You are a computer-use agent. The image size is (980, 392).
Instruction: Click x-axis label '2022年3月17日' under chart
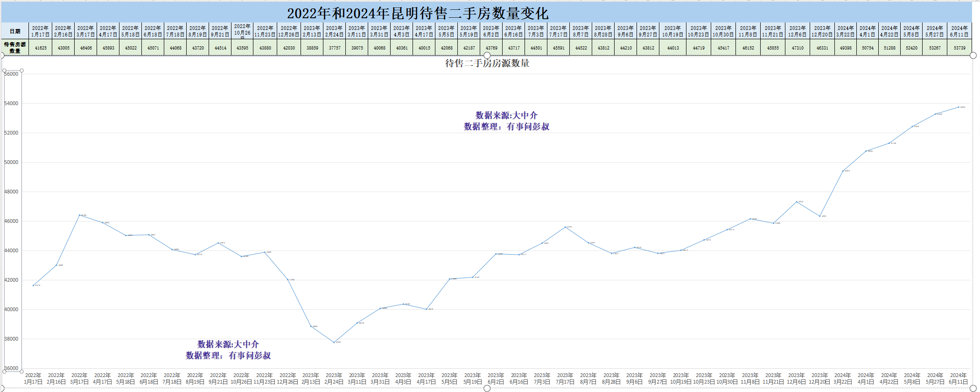(x=79, y=378)
